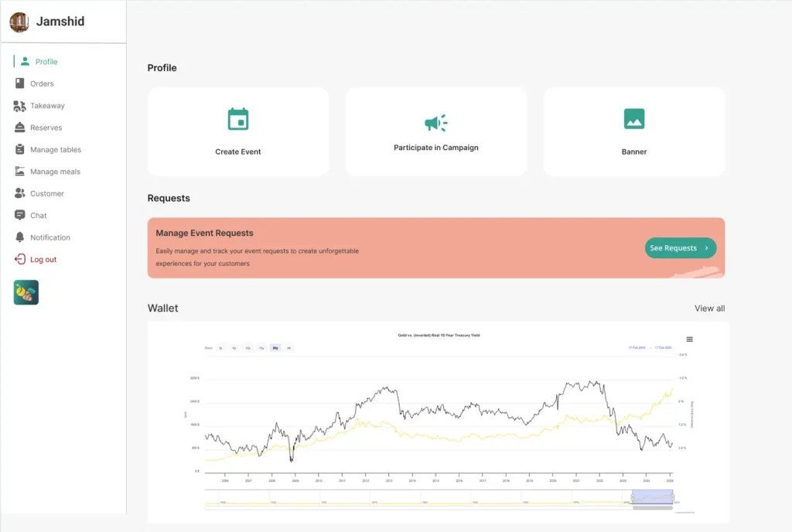
Task: Click the Jamshid restaurant name
Action: pyautogui.click(x=60, y=21)
